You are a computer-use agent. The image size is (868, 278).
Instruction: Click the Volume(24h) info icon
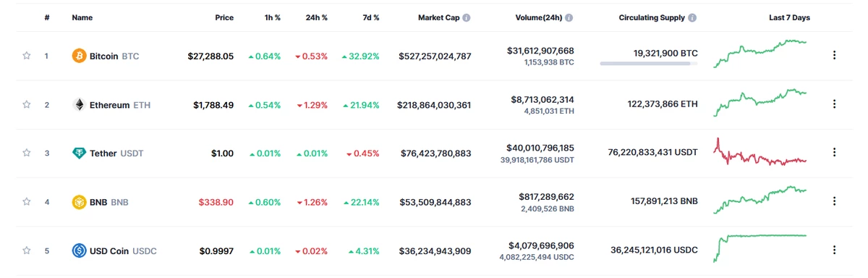[569, 17]
